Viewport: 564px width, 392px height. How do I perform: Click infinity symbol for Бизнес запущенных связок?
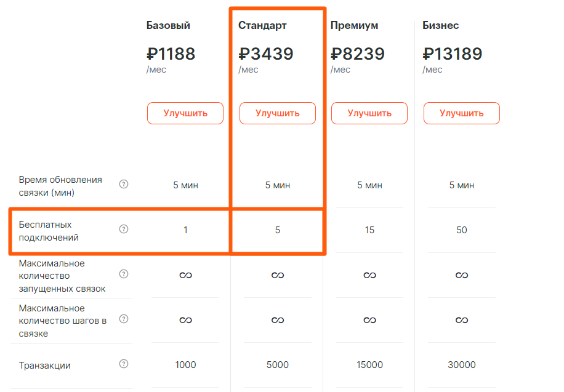coord(461,275)
